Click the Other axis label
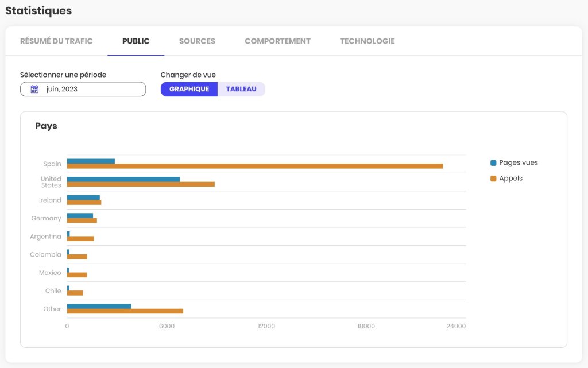The width and height of the screenshot is (588, 368). coord(52,309)
